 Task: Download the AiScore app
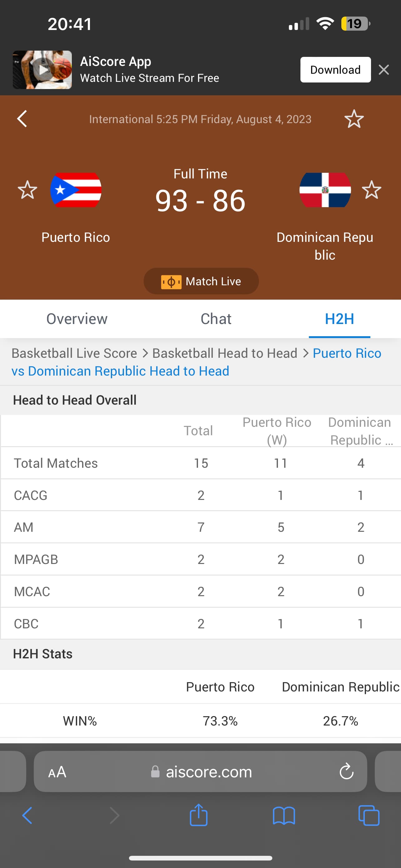coord(335,70)
